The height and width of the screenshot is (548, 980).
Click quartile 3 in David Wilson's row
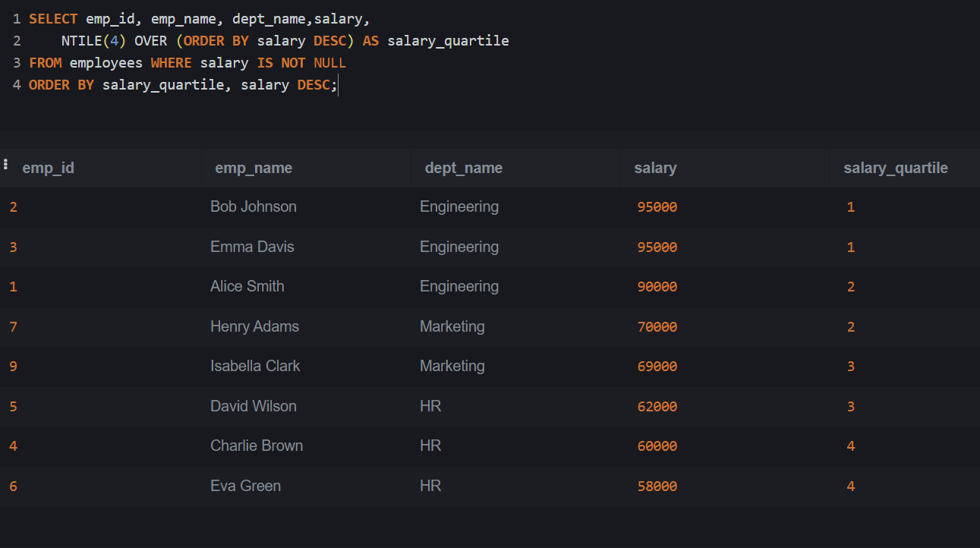click(x=851, y=407)
